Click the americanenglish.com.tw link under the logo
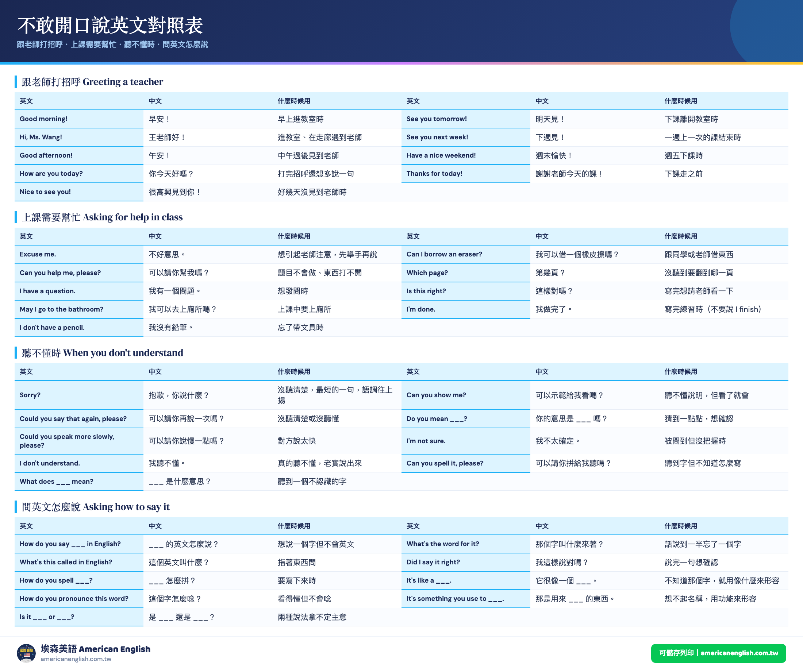Image resolution: width=803 pixels, height=672 pixels. click(x=76, y=659)
